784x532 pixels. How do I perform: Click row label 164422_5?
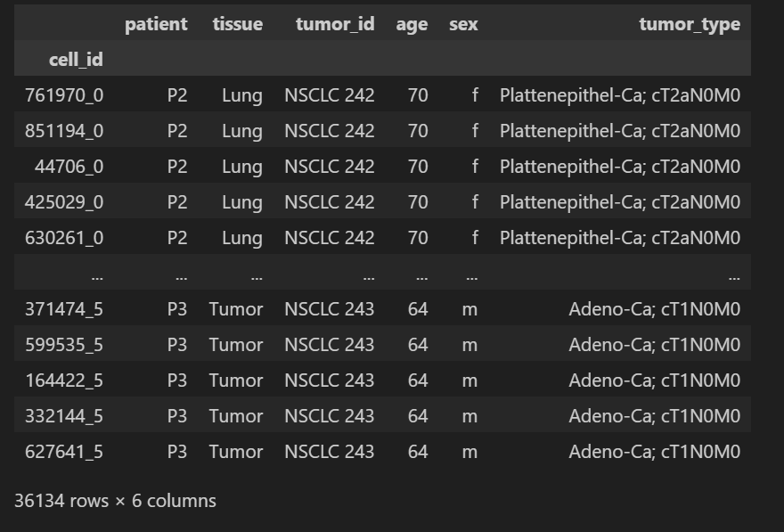click(64, 381)
